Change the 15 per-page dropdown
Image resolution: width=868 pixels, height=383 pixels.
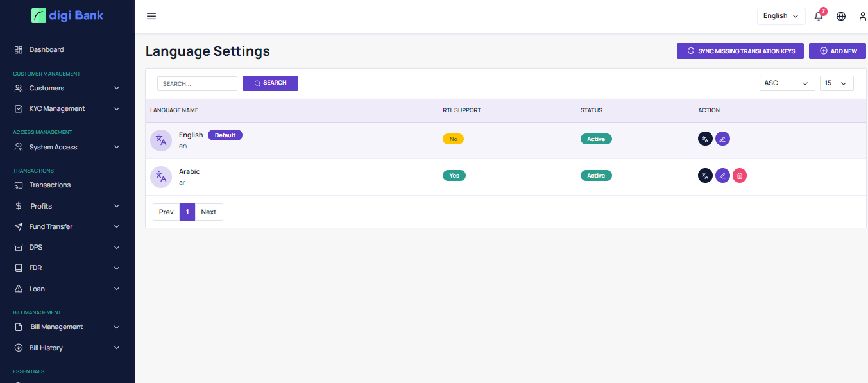(x=836, y=83)
